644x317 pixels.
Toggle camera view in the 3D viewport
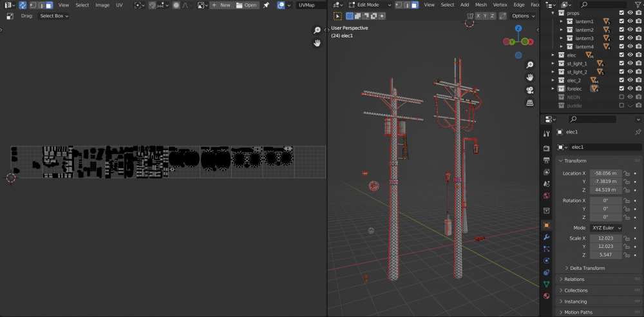pyautogui.click(x=529, y=90)
